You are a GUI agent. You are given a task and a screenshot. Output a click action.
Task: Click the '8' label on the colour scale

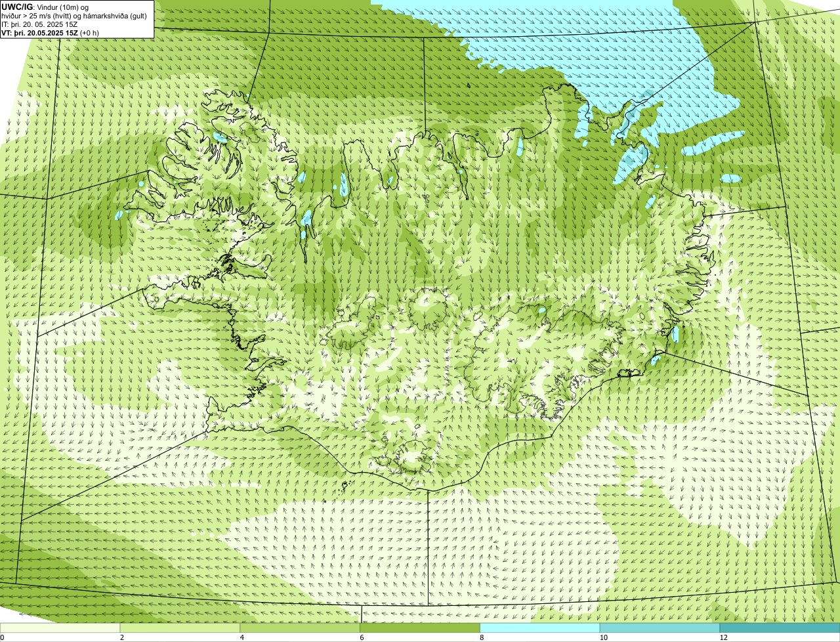pyautogui.click(x=482, y=637)
